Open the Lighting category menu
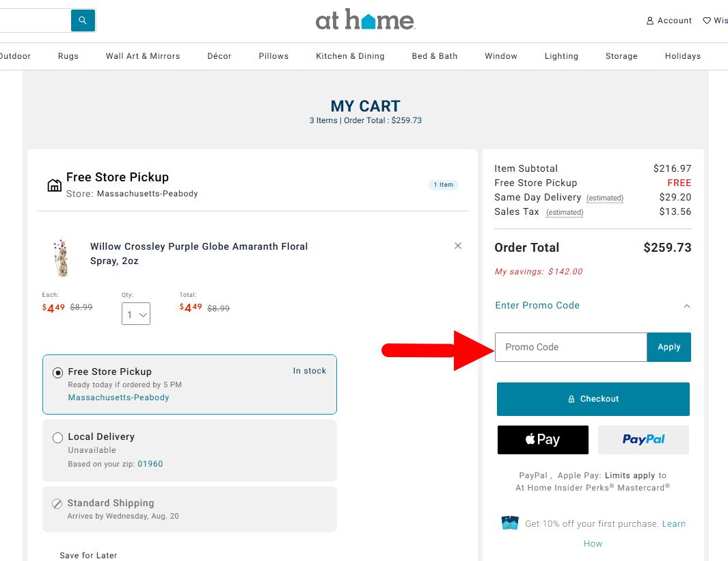 point(561,56)
